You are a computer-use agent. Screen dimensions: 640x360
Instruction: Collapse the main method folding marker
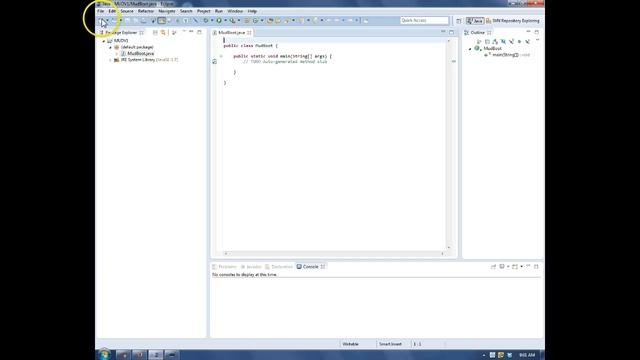[x=221, y=56]
